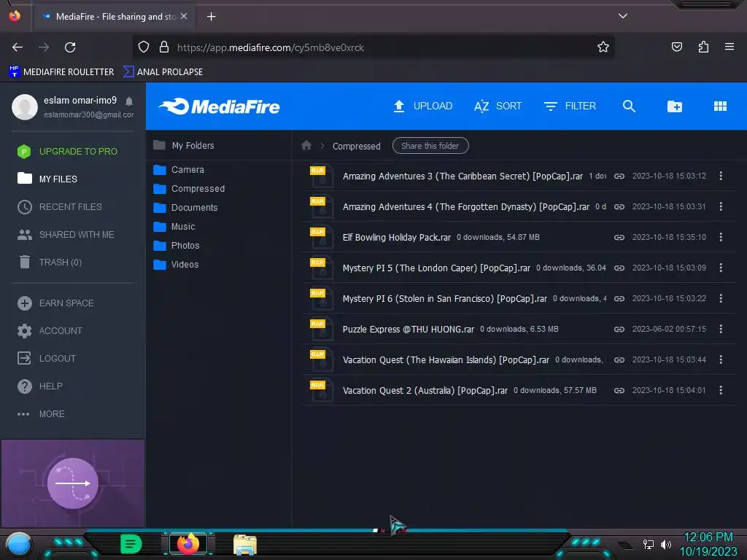Copy link icon for Puzzle Express
The image size is (747, 560).
pos(619,329)
